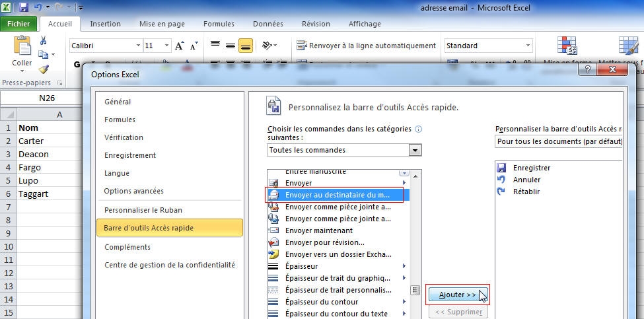This screenshot has height=319, width=644.
Task: Open the Fichier tab
Action: (18, 24)
